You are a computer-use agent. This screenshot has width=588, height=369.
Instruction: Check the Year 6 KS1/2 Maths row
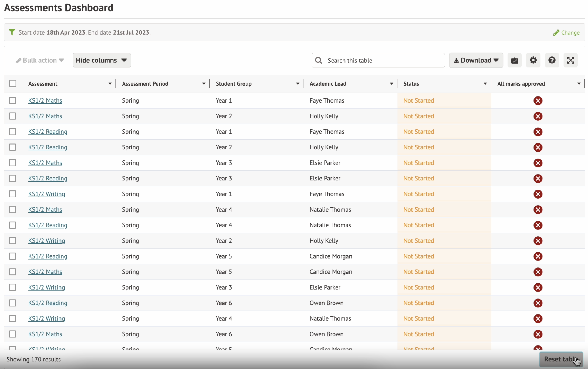pos(13,334)
